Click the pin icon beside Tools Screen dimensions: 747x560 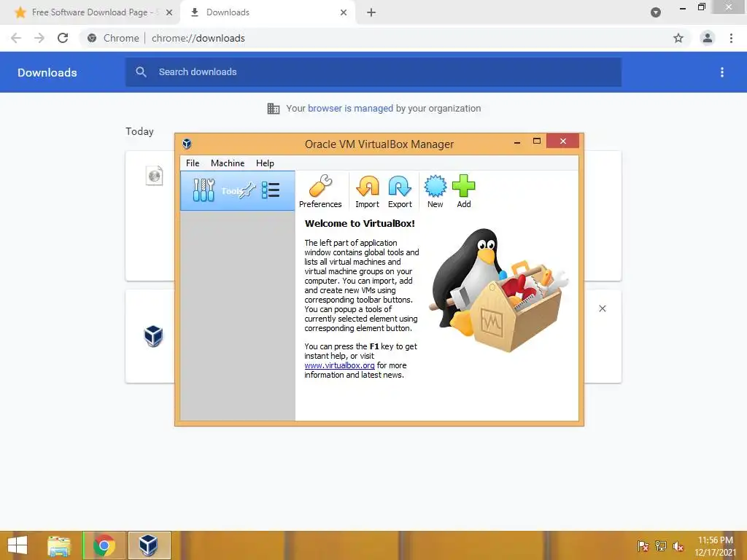point(247,190)
